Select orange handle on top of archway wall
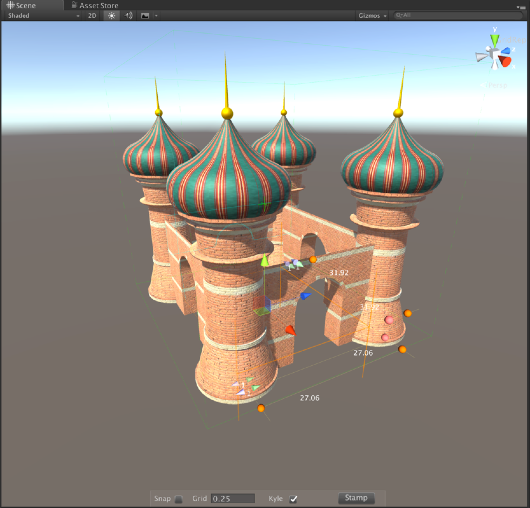530x508 pixels. (x=313, y=260)
